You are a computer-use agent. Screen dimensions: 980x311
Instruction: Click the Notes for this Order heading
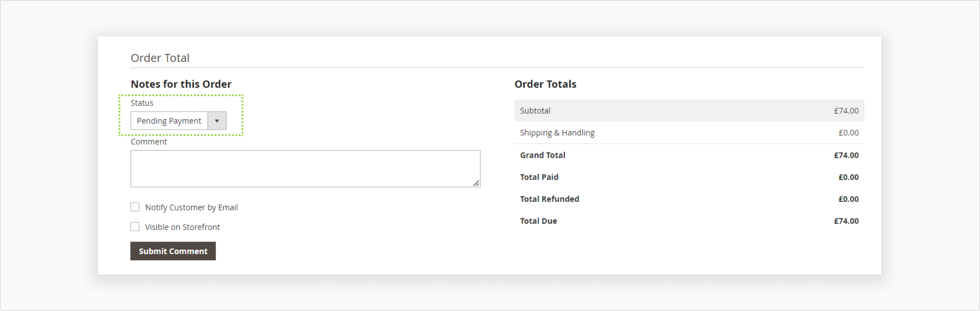pyautogui.click(x=181, y=84)
